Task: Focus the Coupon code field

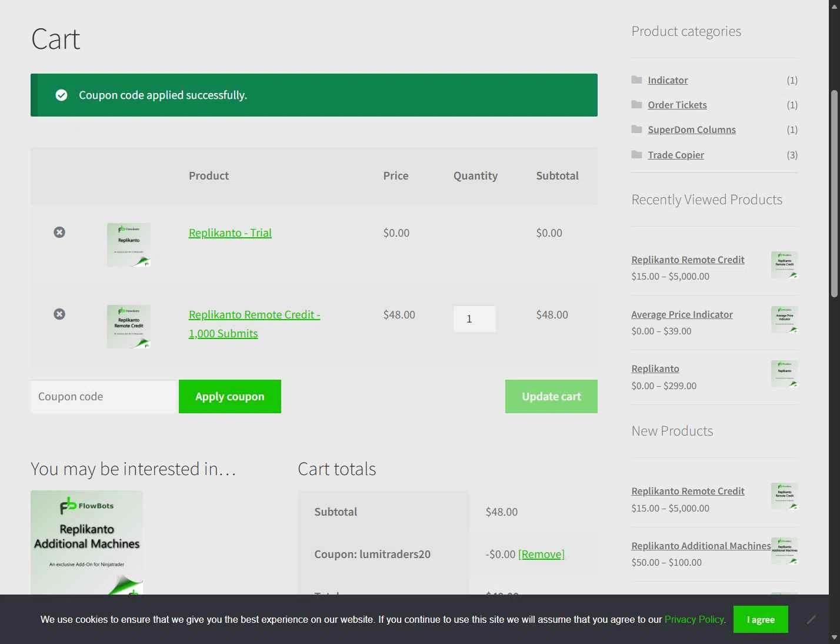Action: (104, 397)
